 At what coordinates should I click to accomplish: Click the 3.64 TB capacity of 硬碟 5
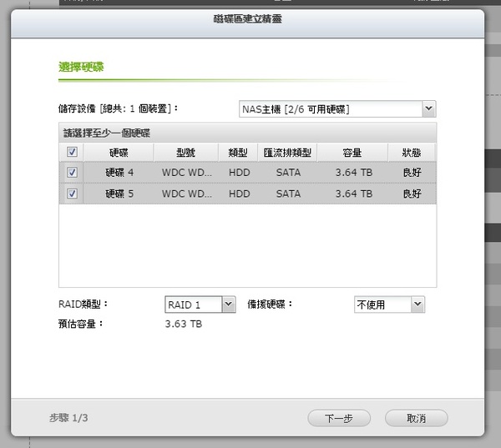(352, 194)
